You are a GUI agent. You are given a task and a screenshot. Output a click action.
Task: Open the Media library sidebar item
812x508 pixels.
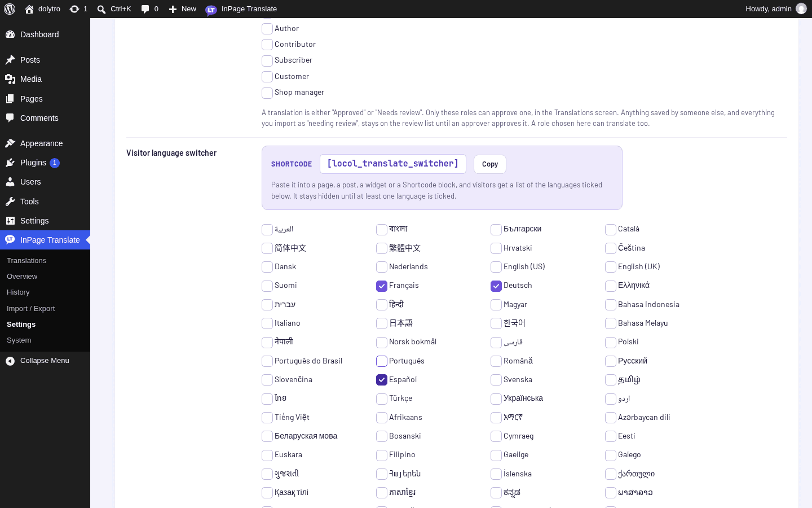[45, 79]
